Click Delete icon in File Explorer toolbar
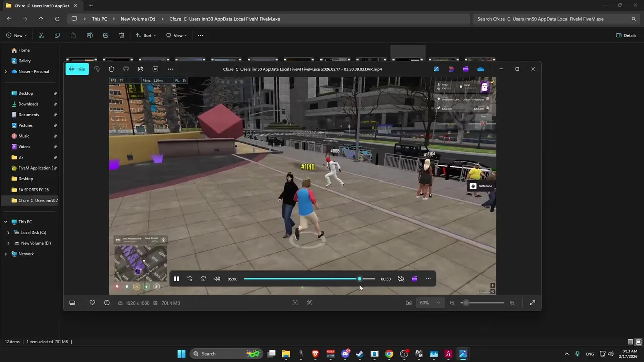Viewport: 644px width, 362px height. (122, 35)
